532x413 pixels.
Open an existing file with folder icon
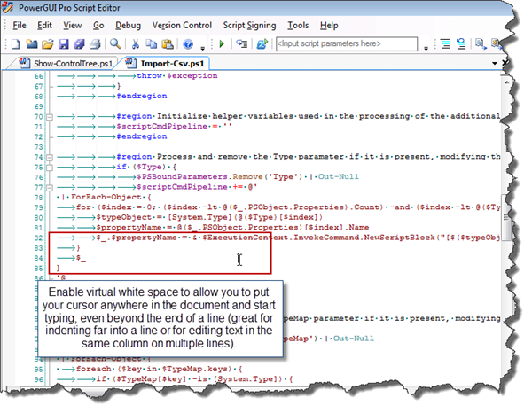pos(48,44)
